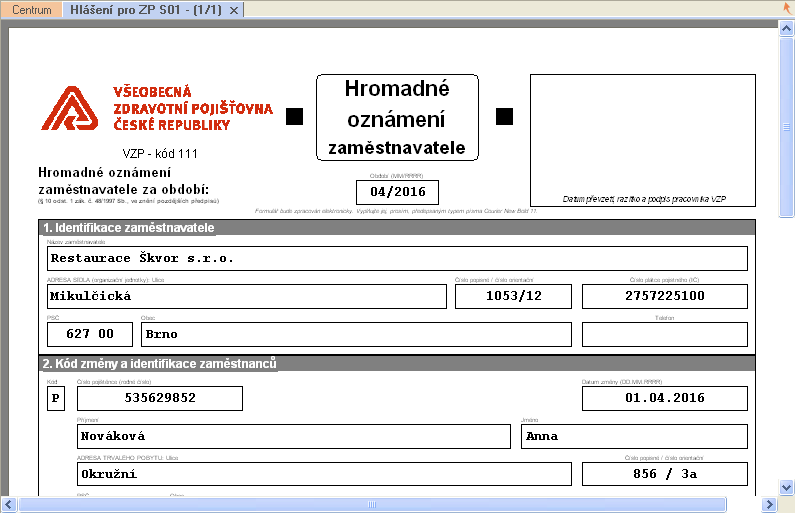Viewport: 796px width, 514px height.
Task: Click the street field Mikulčická
Action: tap(247, 296)
